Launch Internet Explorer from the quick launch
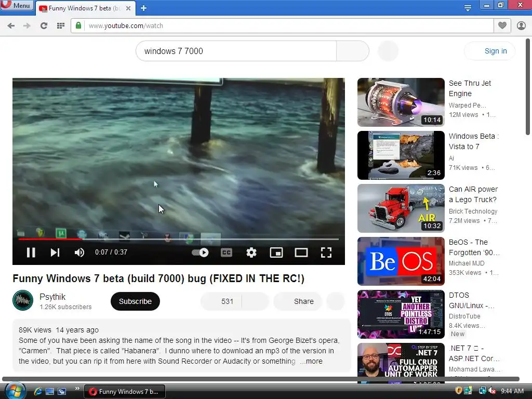 pyautogui.click(x=38, y=391)
